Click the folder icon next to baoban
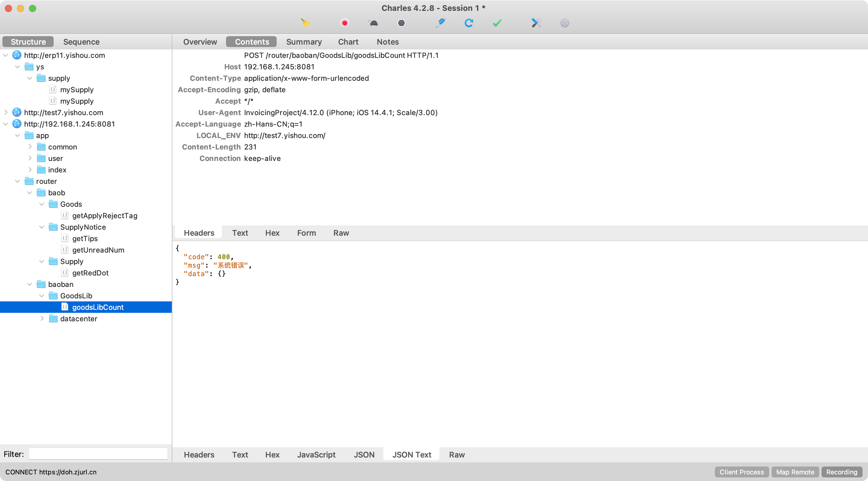This screenshot has width=868, height=481. click(x=41, y=284)
